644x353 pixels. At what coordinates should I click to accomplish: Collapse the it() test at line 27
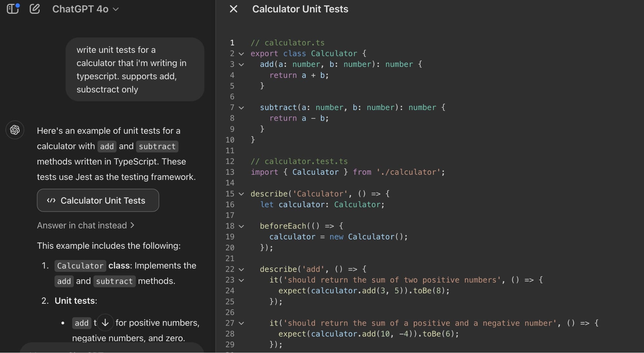coord(241,323)
